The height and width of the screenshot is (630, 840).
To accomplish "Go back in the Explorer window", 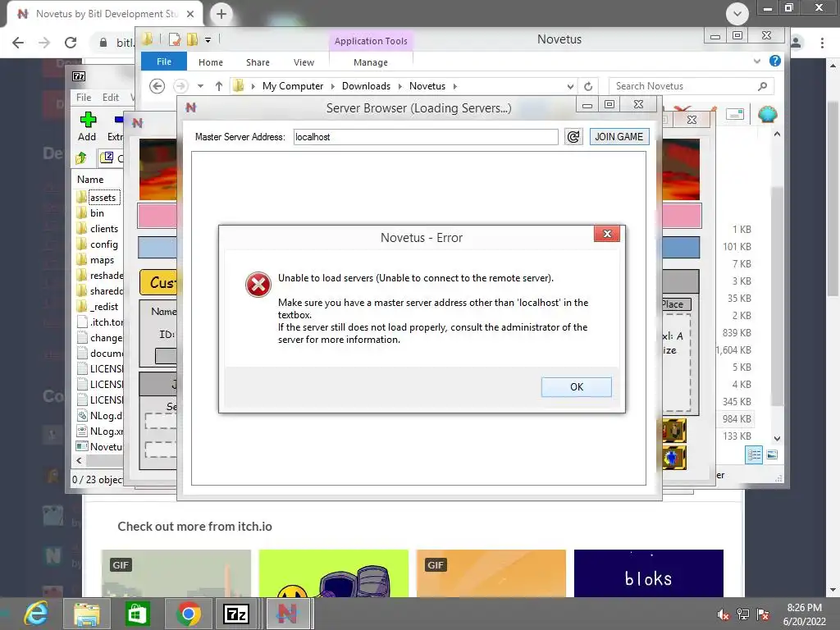I will point(157,85).
